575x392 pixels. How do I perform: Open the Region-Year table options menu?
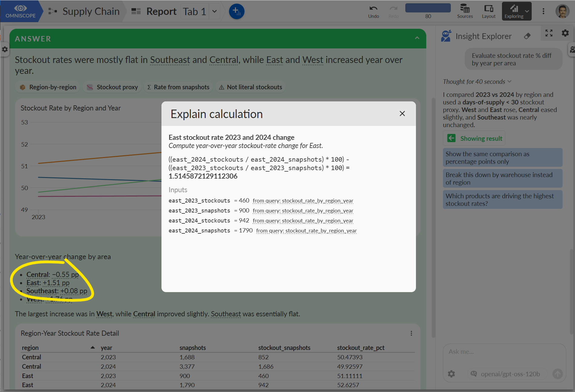[x=411, y=333]
